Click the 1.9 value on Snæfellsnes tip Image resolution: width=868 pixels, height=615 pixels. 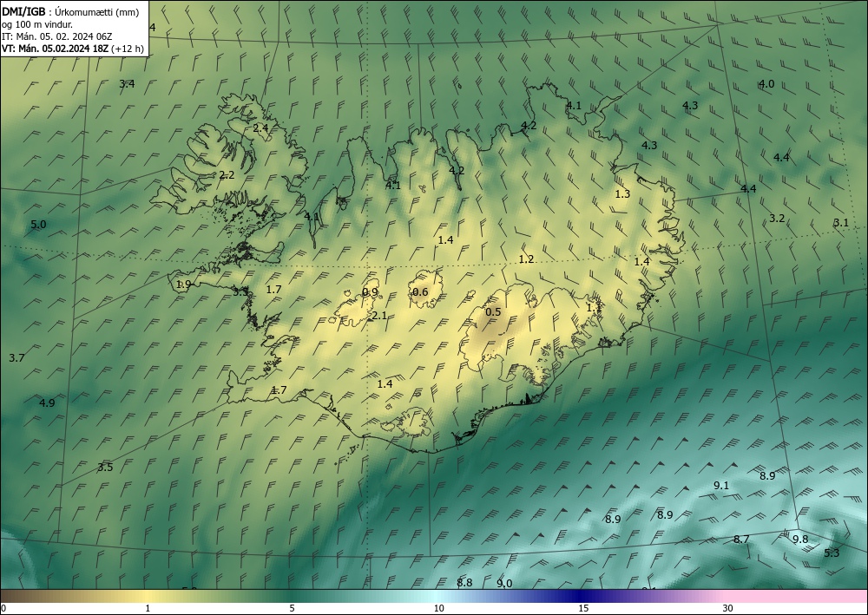click(184, 285)
